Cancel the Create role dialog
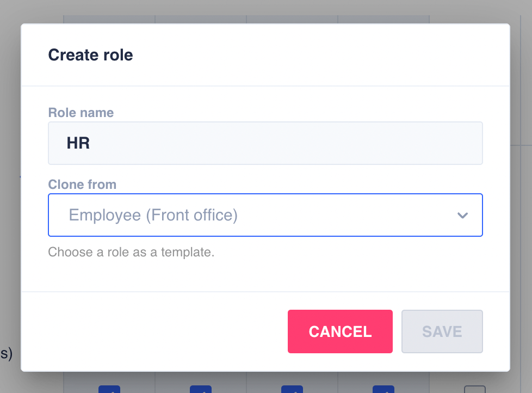This screenshot has width=532, height=393. tap(340, 331)
